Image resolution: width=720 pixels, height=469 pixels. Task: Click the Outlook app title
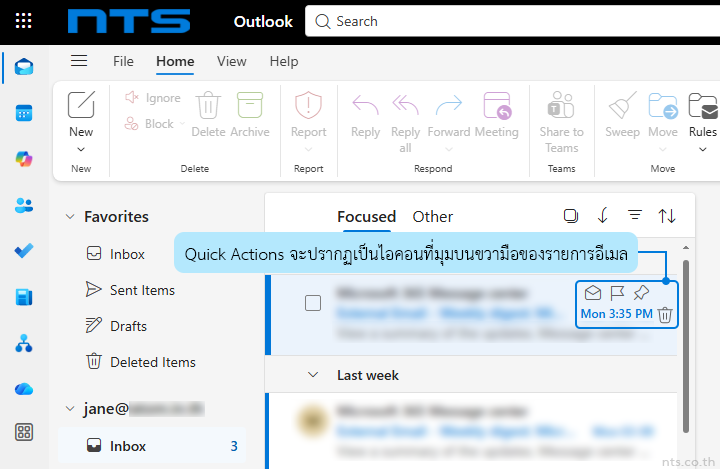tap(263, 21)
